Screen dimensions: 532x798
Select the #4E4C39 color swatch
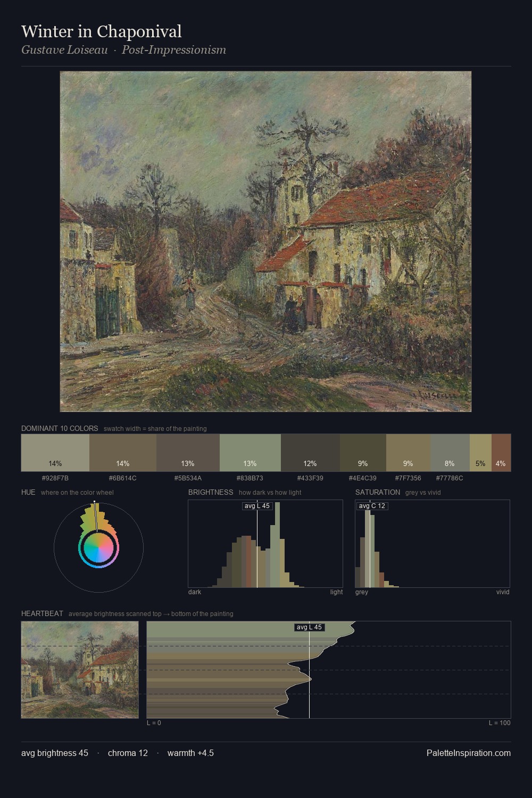363,453
